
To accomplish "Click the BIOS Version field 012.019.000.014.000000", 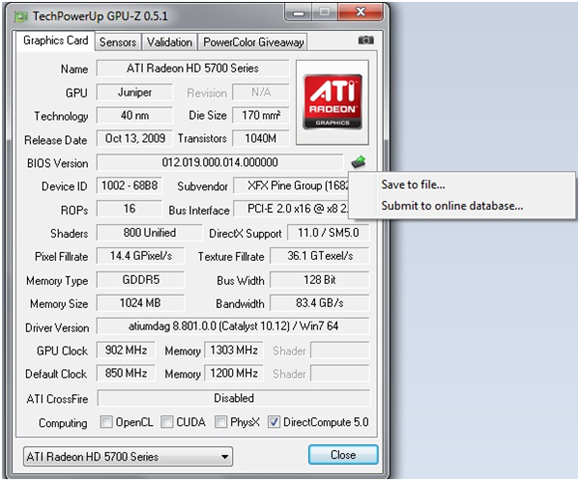I will pyautogui.click(x=220, y=162).
